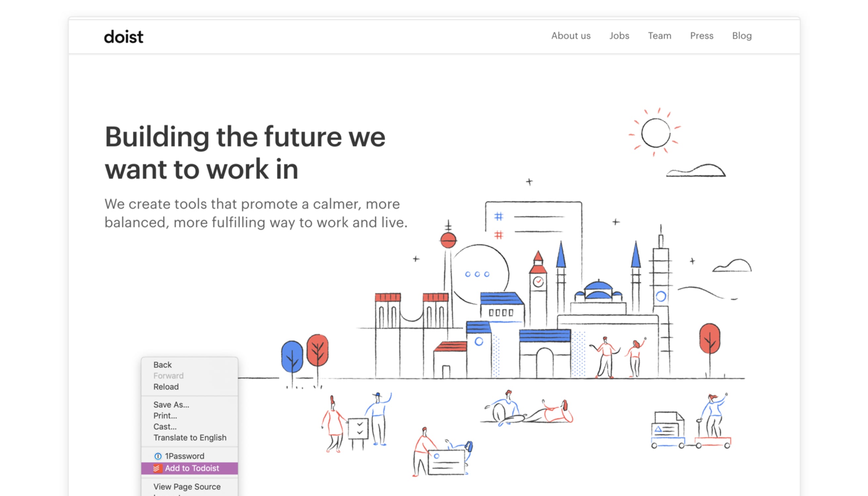Viewport: 868px width, 496px height.
Task: Open View Page Source
Action: 187,486
